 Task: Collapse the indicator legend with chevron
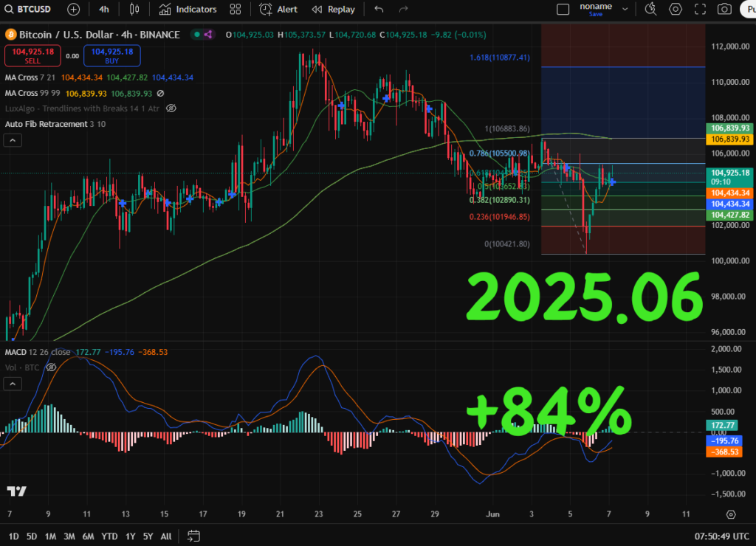click(13, 140)
